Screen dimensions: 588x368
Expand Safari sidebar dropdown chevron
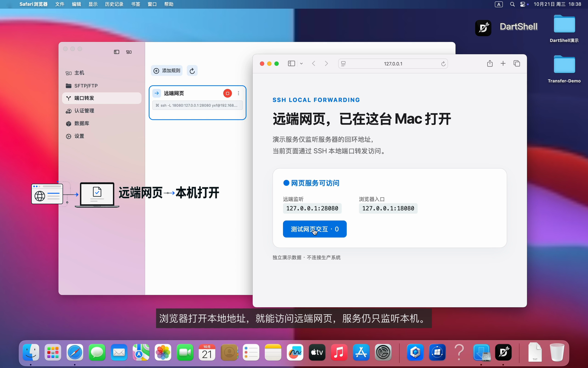(x=301, y=63)
